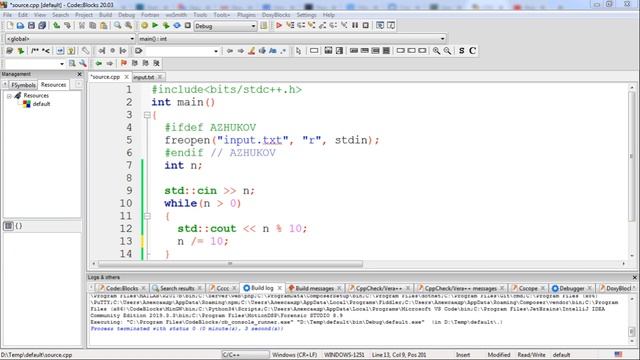Pause the debugger with pause icon
640x360 pixels.
click(x=355, y=26)
